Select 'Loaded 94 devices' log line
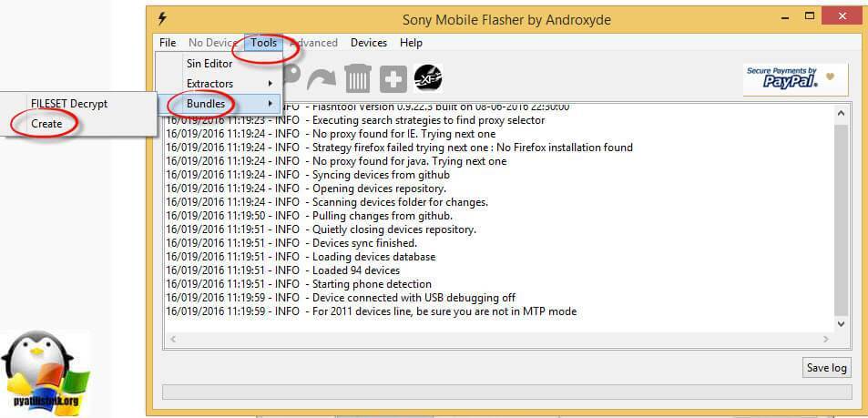868x418 pixels. coord(282,270)
